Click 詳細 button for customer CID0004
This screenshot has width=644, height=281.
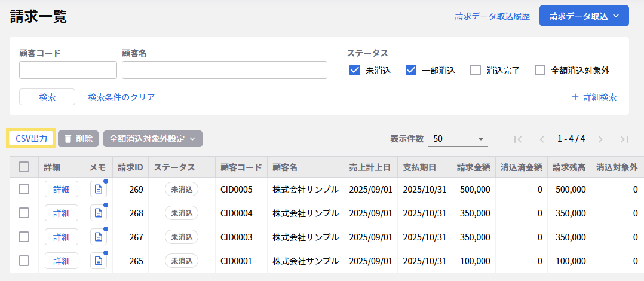[61, 213]
